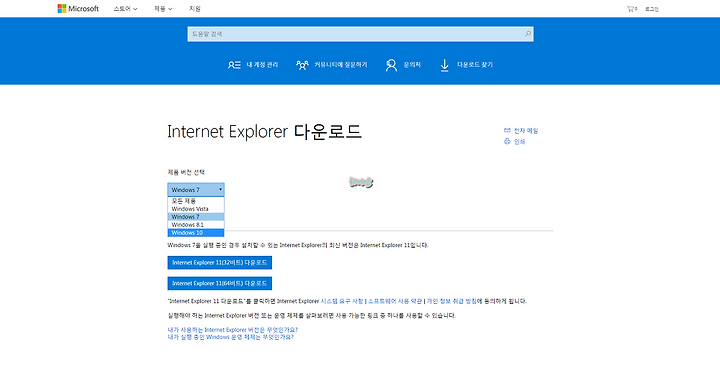Screen dimensions: 720x365
Task: Open the 개인 정보 취급 방침 link
Action: 451,302
